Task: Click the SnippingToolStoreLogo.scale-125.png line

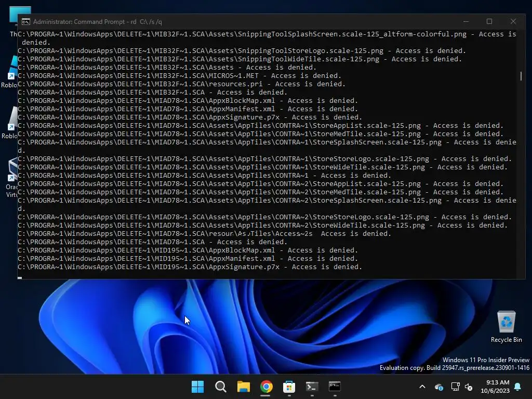Action: click(242, 50)
